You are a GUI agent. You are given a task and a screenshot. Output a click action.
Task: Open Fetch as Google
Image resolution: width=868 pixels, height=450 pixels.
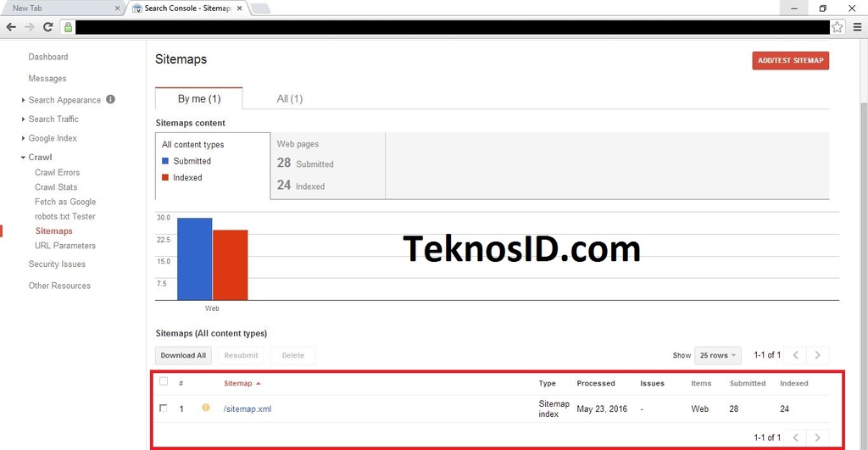[65, 202]
